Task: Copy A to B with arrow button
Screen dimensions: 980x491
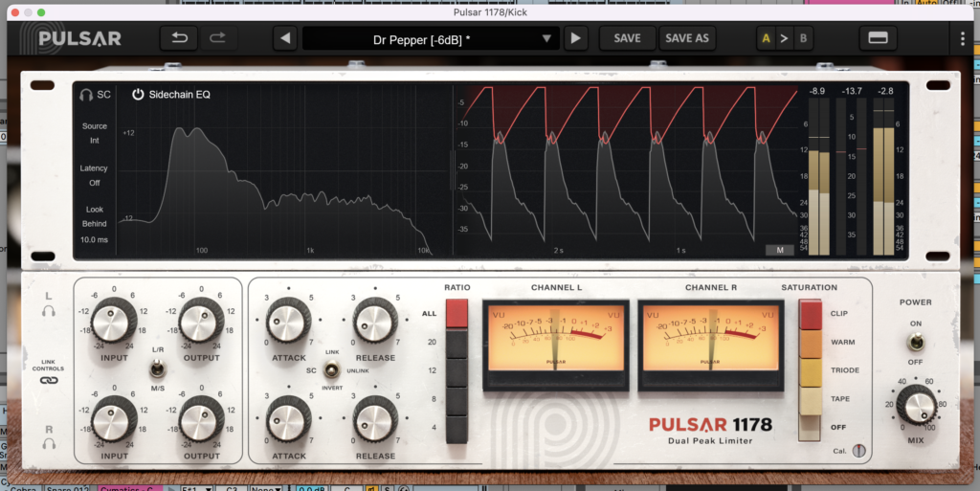Action: (784, 38)
